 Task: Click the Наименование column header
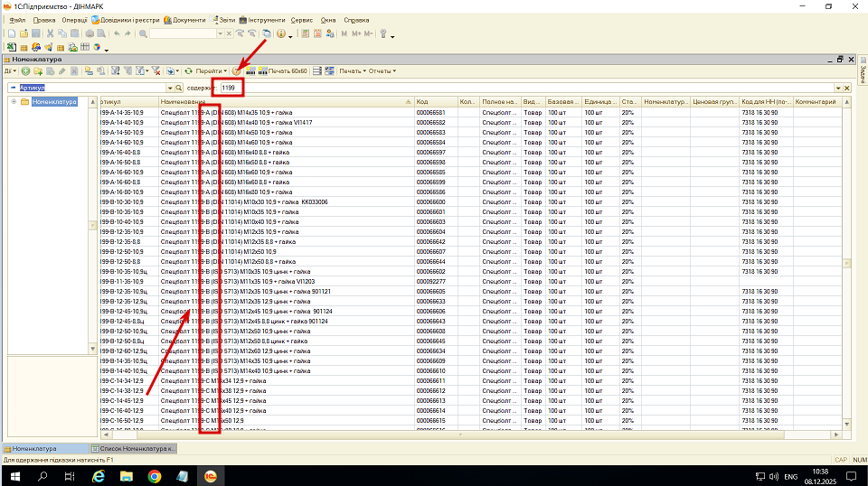pos(287,102)
